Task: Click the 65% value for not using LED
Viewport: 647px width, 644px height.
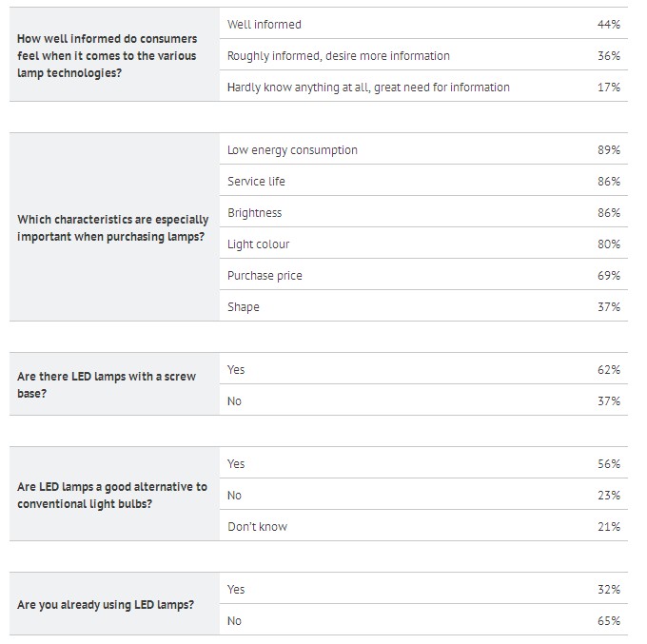Action: pos(609,620)
